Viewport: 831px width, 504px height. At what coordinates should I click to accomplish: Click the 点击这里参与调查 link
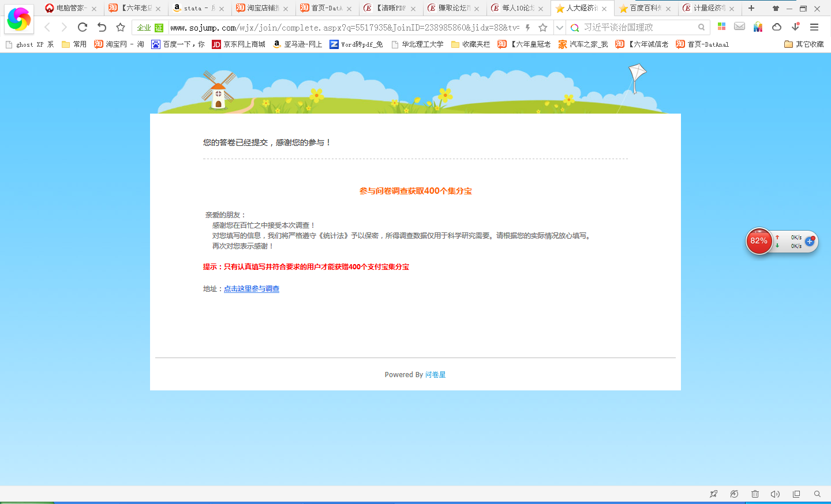point(252,289)
